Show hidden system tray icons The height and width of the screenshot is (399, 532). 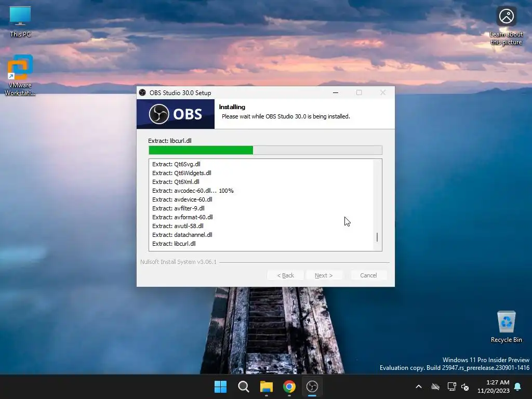coord(419,387)
